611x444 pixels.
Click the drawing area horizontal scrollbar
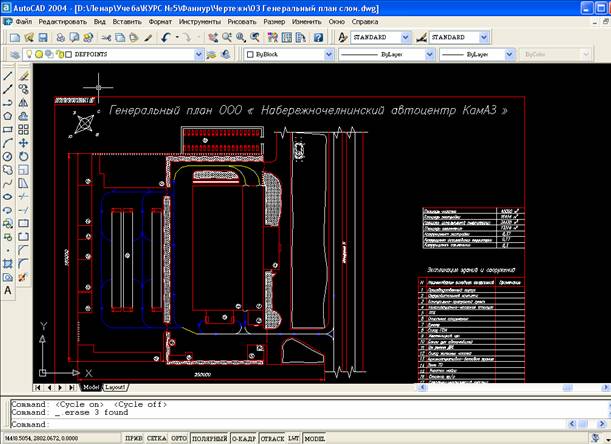point(514,388)
